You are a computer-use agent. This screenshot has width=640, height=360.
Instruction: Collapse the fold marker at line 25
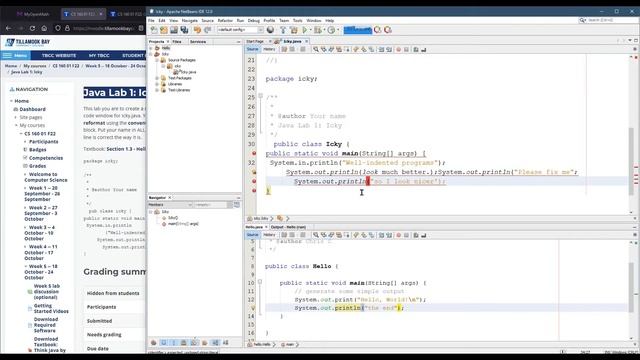pos(260,96)
